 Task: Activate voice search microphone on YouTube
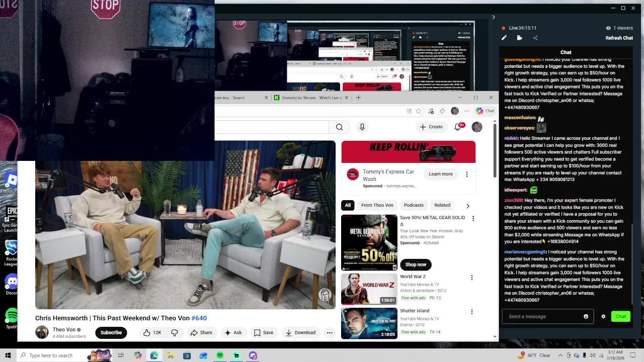362,127
